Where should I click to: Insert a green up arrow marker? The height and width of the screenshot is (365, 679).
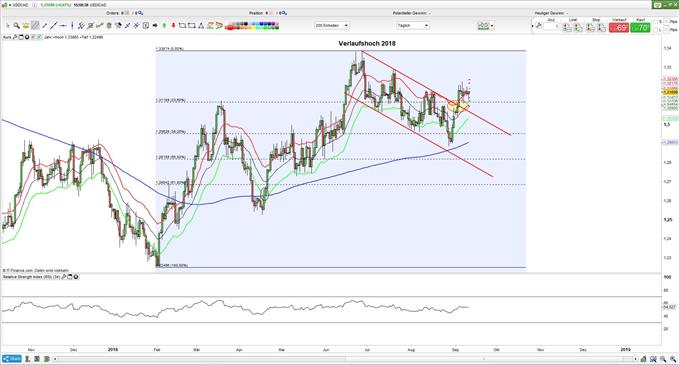click(164, 26)
